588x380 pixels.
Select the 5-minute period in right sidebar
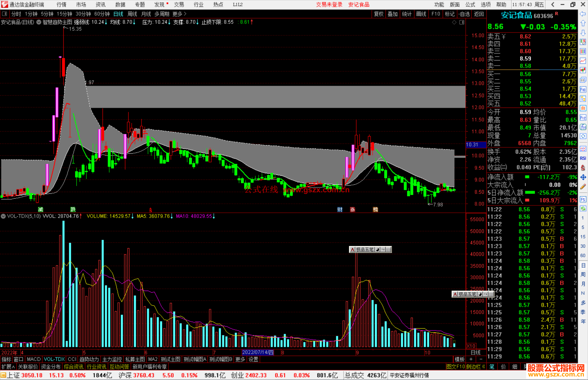pyautogui.click(x=583, y=227)
